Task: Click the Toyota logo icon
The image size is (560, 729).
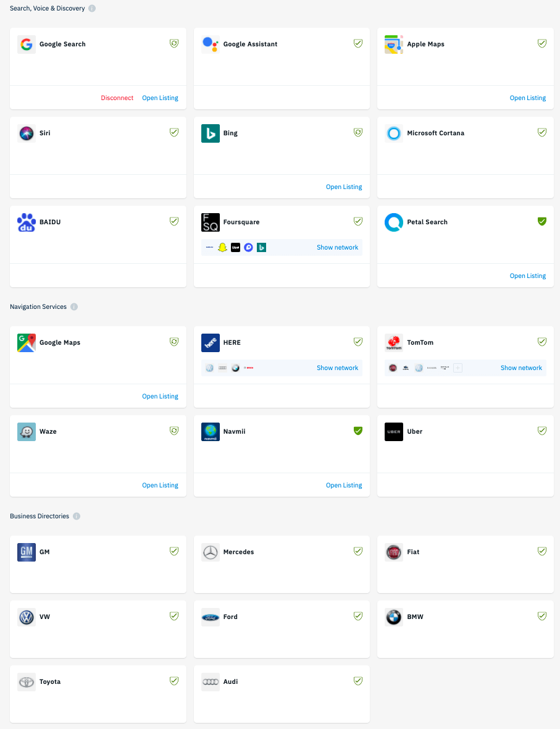Action: [x=27, y=681]
